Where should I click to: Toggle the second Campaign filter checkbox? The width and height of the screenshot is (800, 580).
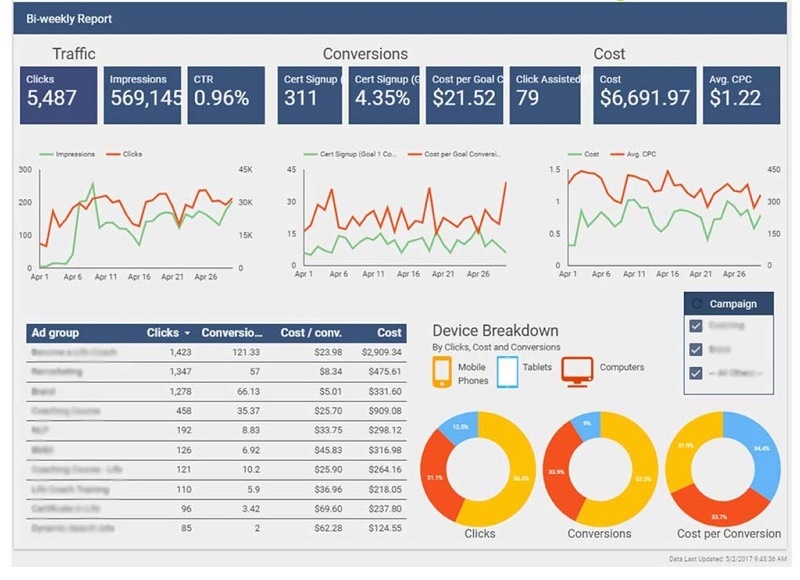click(x=696, y=349)
